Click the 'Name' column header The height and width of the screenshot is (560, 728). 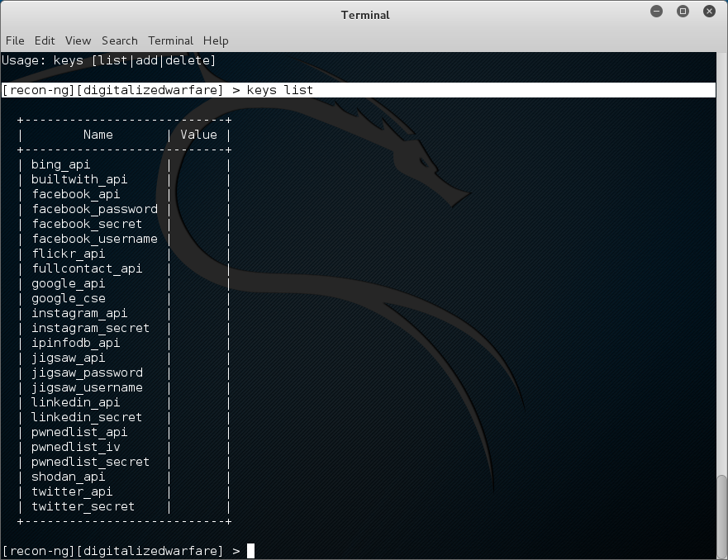coord(98,135)
